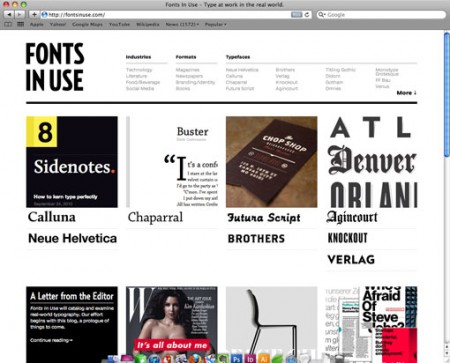Click the Chaparral typeface label
The height and width of the screenshot is (363, 450).
(x=155, y=217)
